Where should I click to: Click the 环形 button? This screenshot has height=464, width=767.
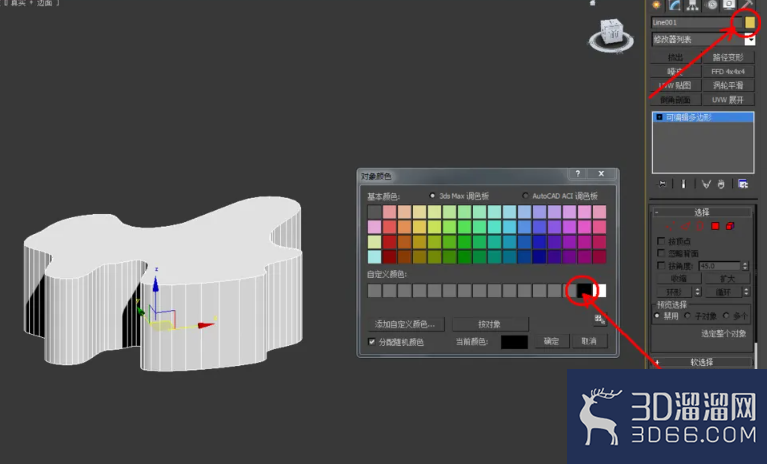[x=674, y=292]
